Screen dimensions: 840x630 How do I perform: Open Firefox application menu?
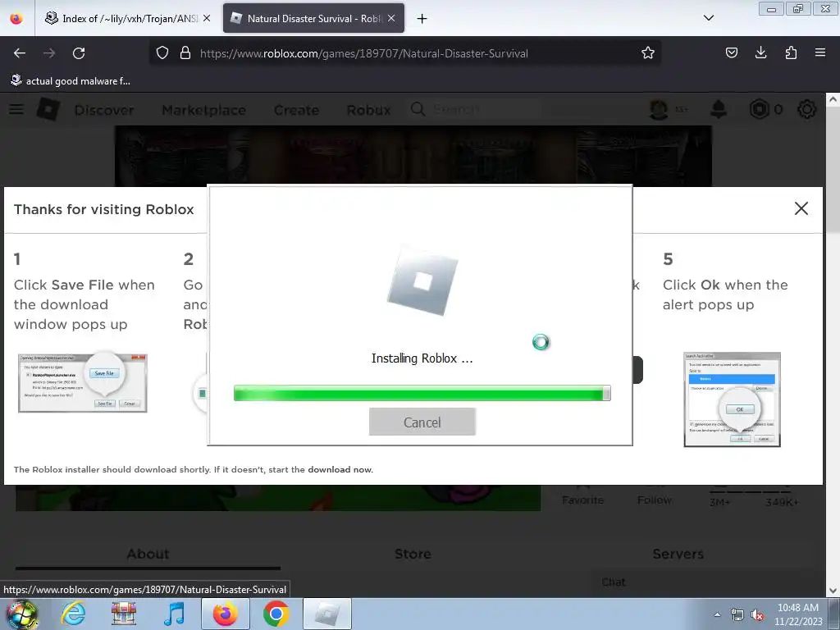coord(820,52)
